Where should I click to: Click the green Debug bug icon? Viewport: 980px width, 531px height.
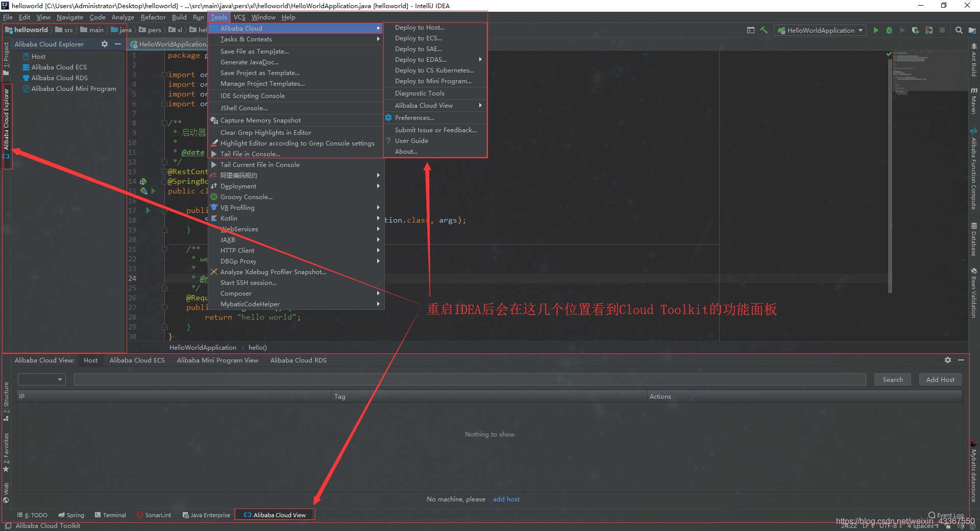[889, 31]
